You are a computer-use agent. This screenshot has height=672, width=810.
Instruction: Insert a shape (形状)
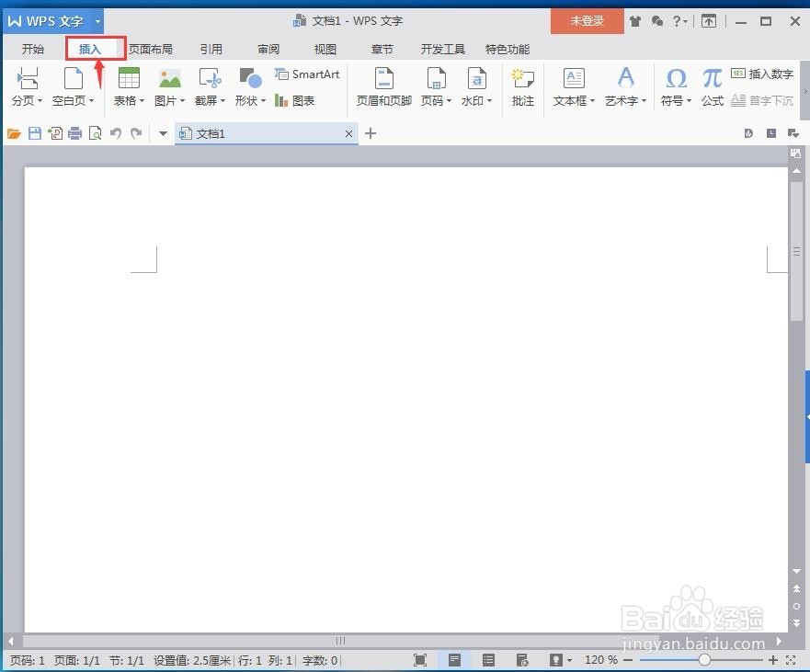coord(250,86)
